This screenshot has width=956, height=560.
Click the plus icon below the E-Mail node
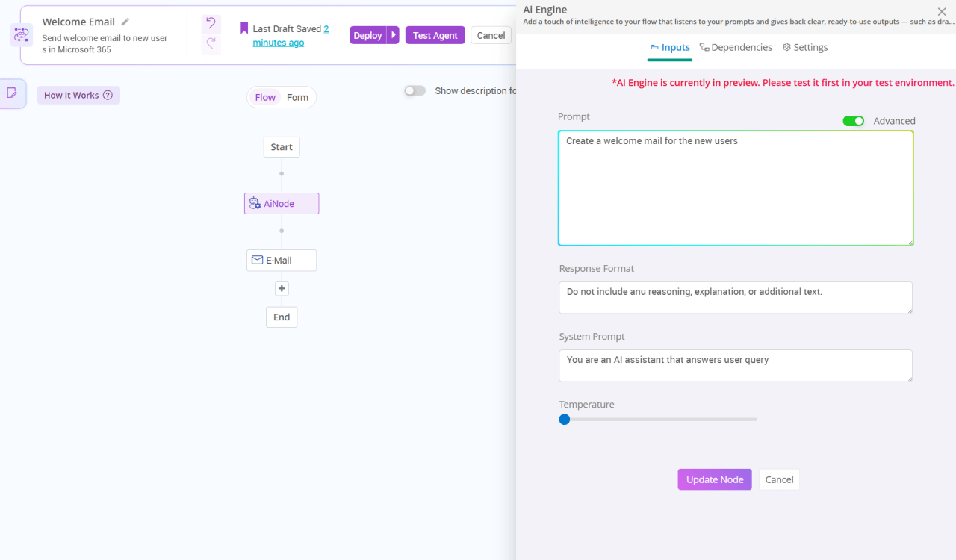point(282,288)
